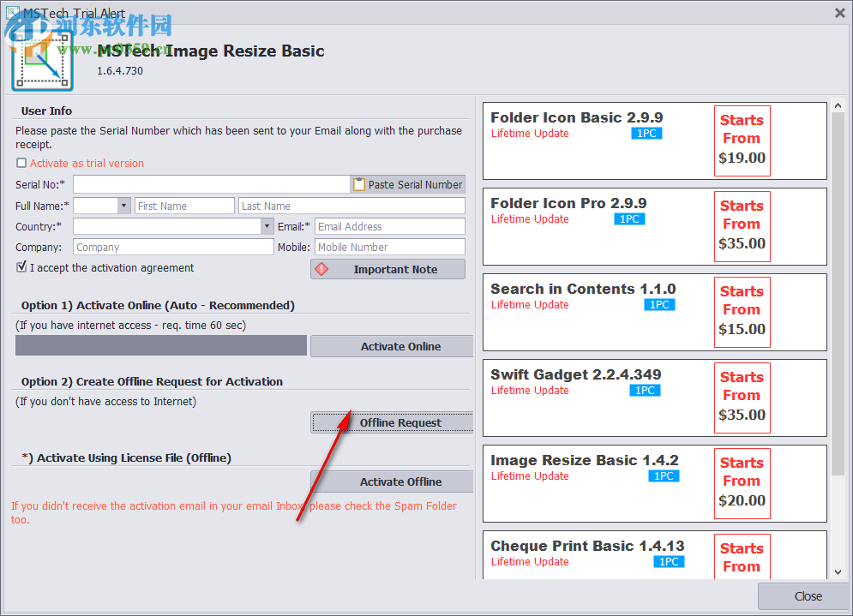Click the Email Address input field
Viewport: 853px width, 616px height.
389,225
